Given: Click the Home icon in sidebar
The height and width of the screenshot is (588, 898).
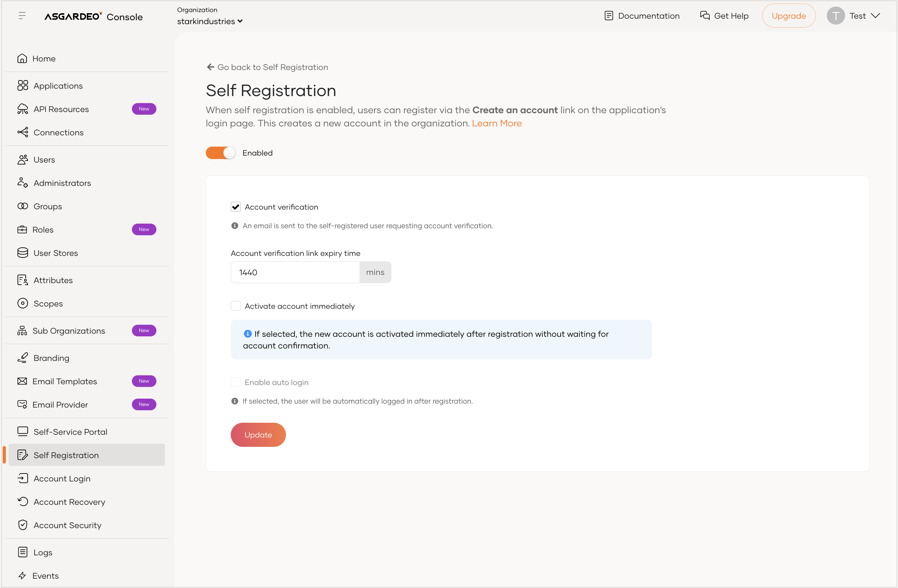Looking at the screenshot, I should point(22,58).
